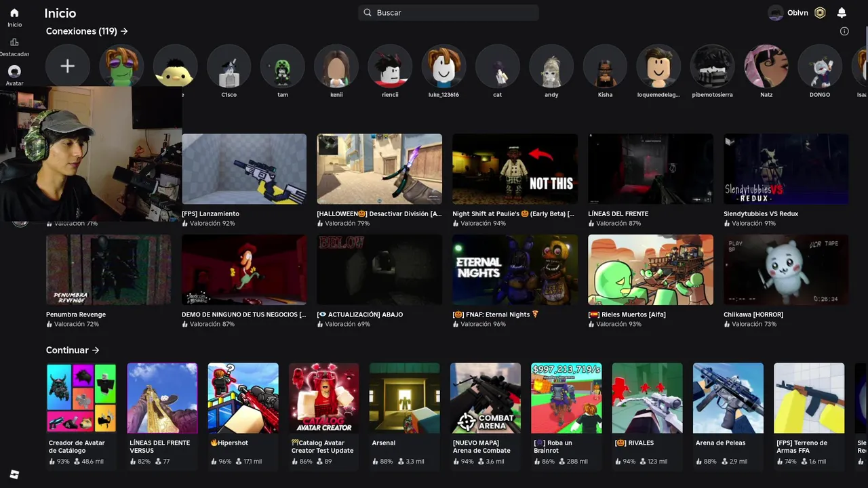Viewport: 868px width, 488px height.
Task: Click the Inicio page heading
Action: point(60,13)
